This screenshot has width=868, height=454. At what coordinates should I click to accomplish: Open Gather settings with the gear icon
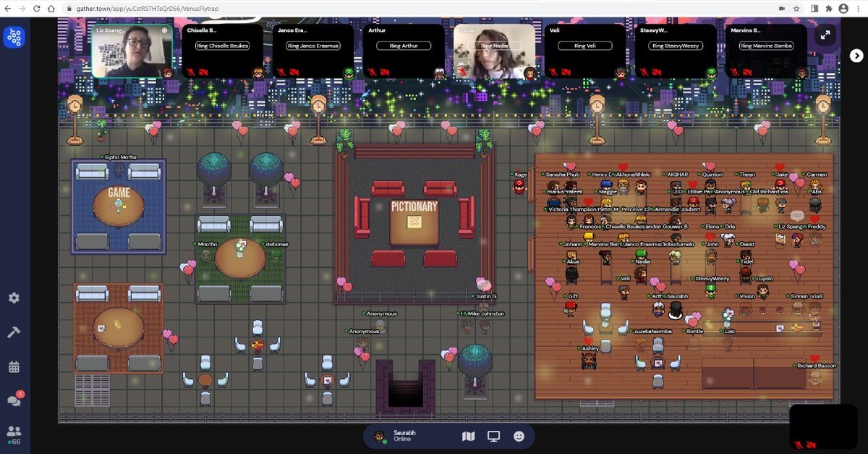coord(14,298)
